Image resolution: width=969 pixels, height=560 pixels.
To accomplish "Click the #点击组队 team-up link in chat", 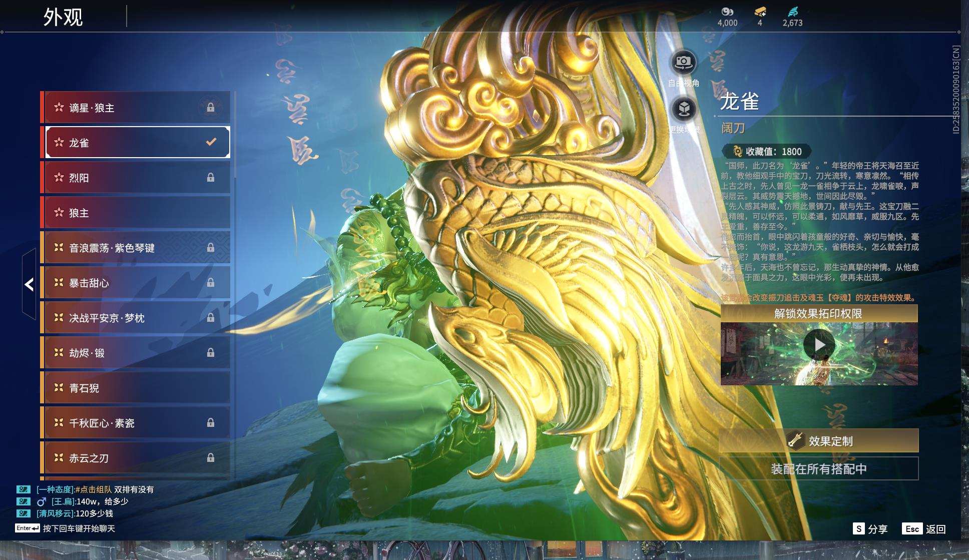I will click(94, 489).
